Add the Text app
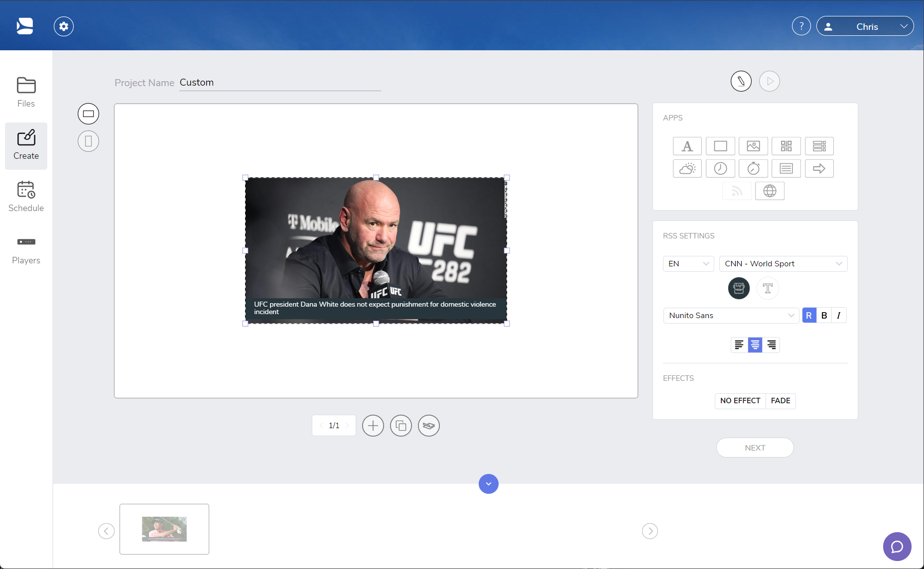Image resolution: width=924 pixels, height=569 pixels. (x=687, y=146)
